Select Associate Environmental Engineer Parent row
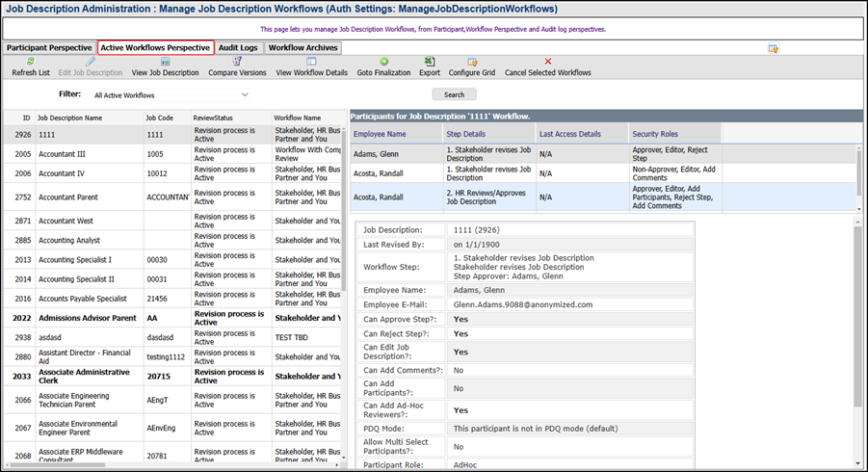This screenshot has width=868, height=472. click(x=172, y=428)
